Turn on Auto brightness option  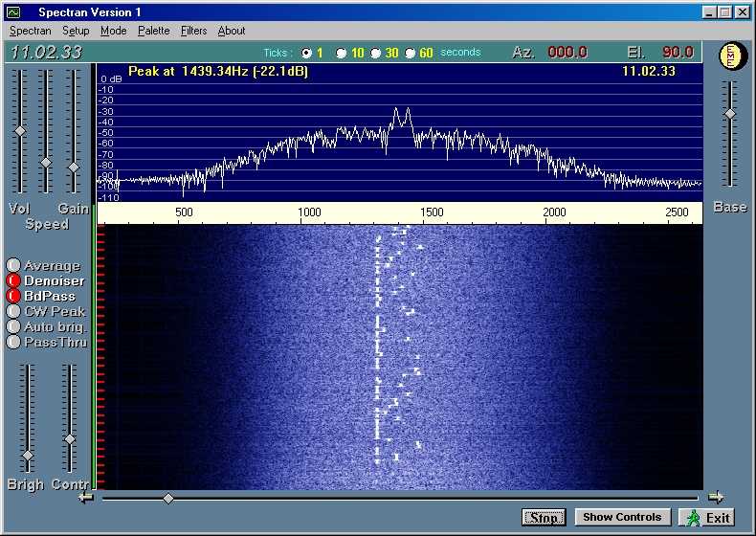tap(13, 326)
